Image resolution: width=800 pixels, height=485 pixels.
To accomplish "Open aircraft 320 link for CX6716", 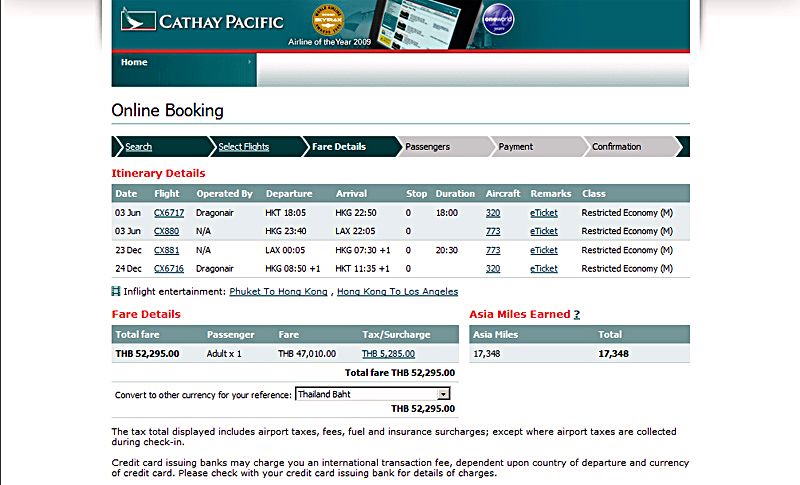I will point(493,269).
